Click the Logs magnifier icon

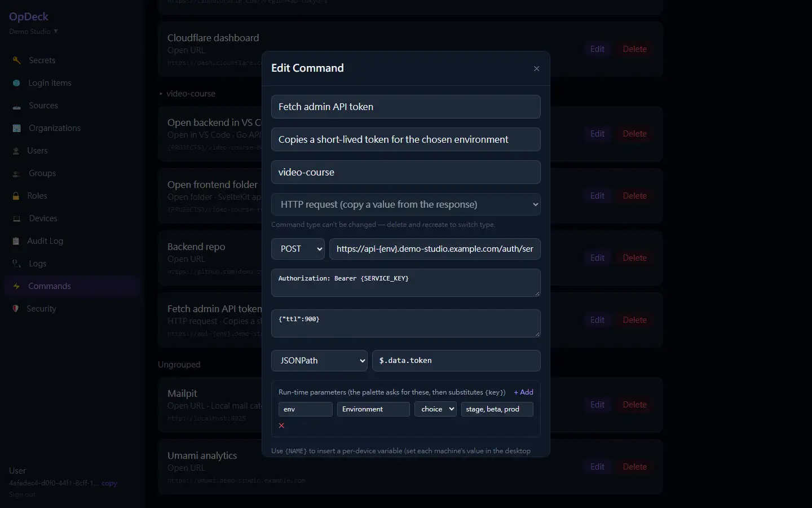pos(16,264)
